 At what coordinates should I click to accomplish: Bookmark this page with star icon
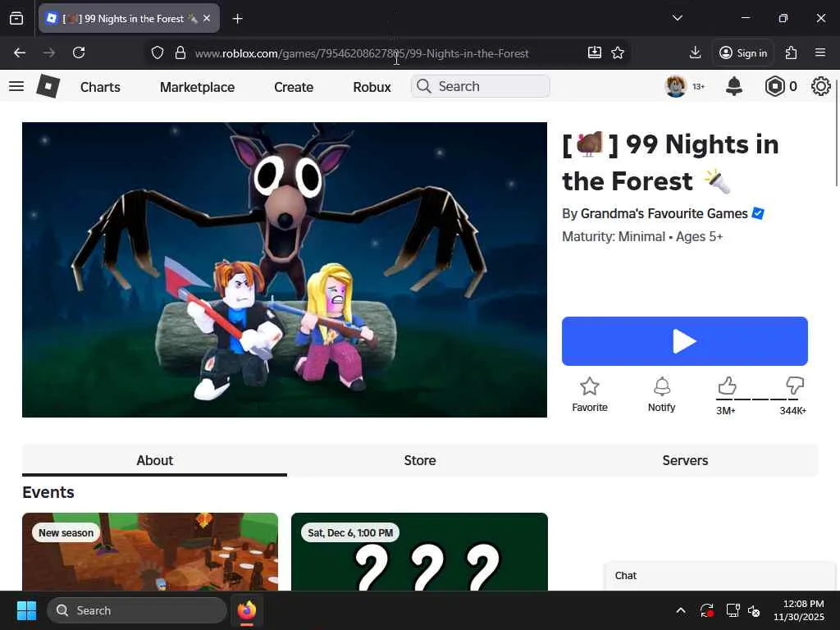[618, 52]
